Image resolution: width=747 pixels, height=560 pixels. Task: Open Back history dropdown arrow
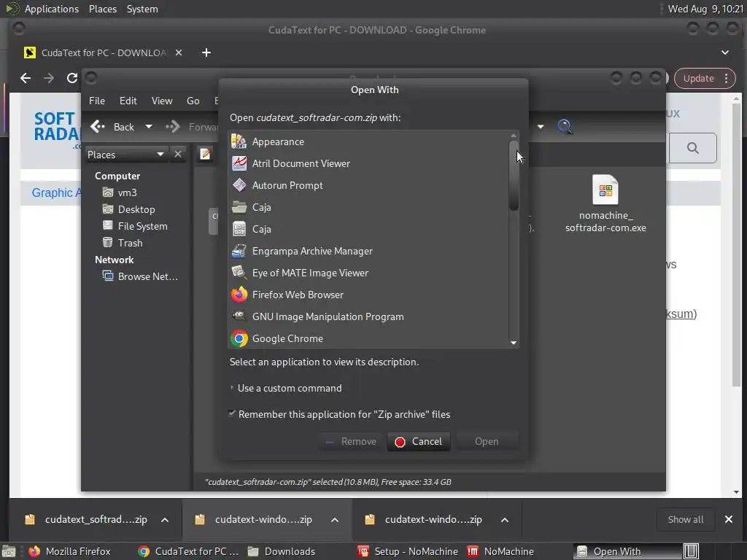pyautogui.click(x=149, y=127)
